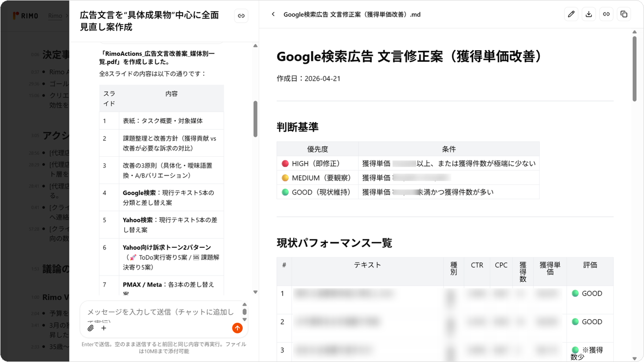Select slide row Yahoo検索：現行テキスト5本の差し替え案
Viewport: 644px width, 362px height.
162,225
